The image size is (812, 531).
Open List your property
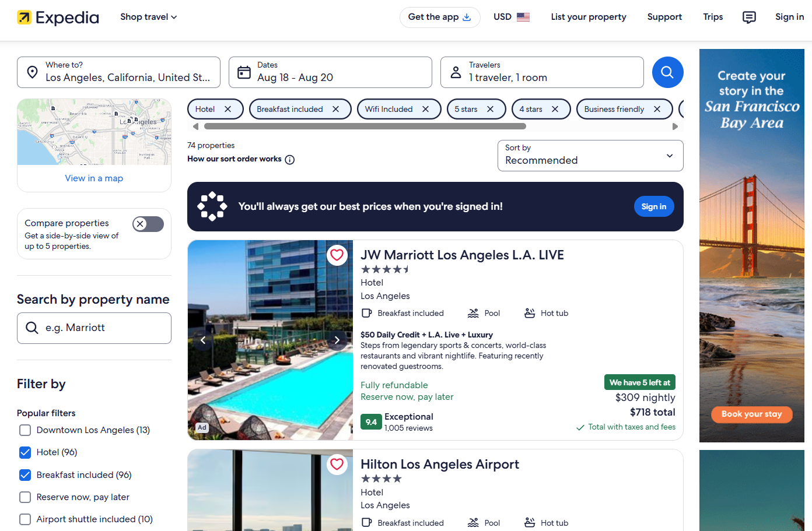pos(589,17)
